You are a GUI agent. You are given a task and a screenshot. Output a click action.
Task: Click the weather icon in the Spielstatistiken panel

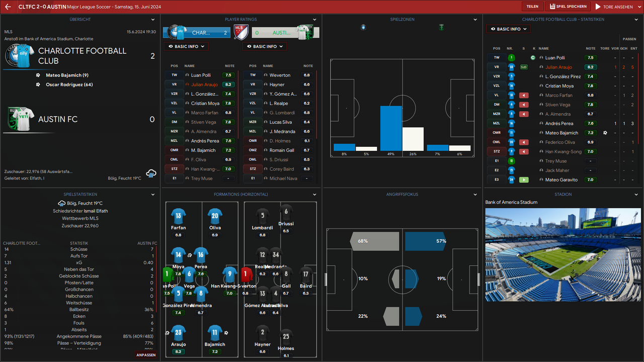(x=61, y=203)
